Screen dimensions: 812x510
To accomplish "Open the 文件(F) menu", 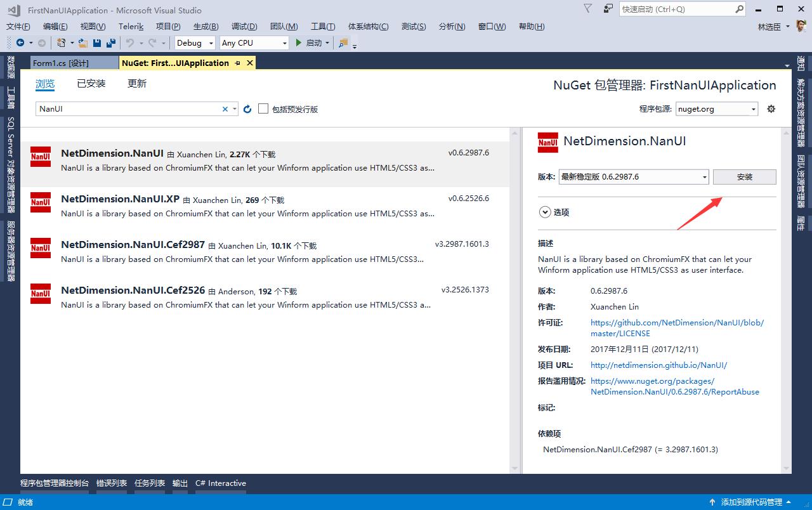I will (18, 27).
